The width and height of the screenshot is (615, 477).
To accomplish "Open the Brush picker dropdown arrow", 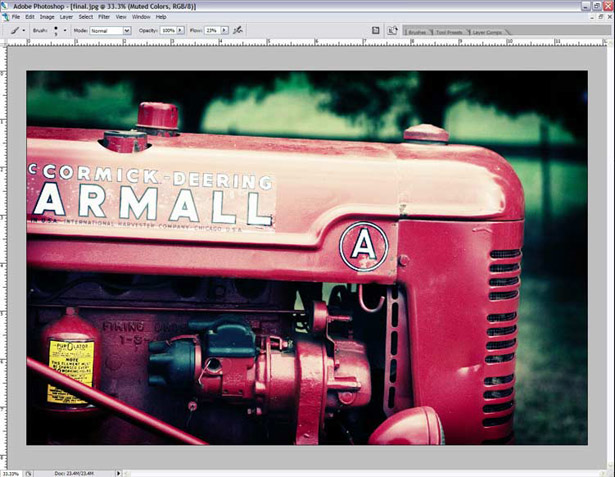I will (65, 30).
